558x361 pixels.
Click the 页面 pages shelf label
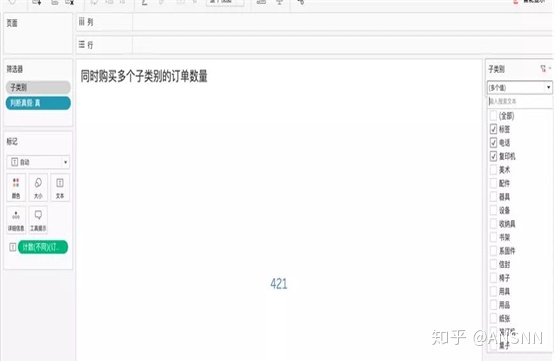[x=12, y=23]
